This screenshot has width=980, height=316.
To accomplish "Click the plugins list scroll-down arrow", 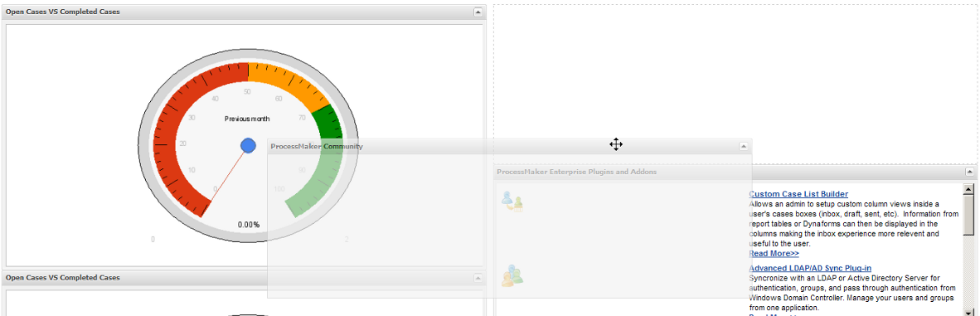I will pos(968,311).
